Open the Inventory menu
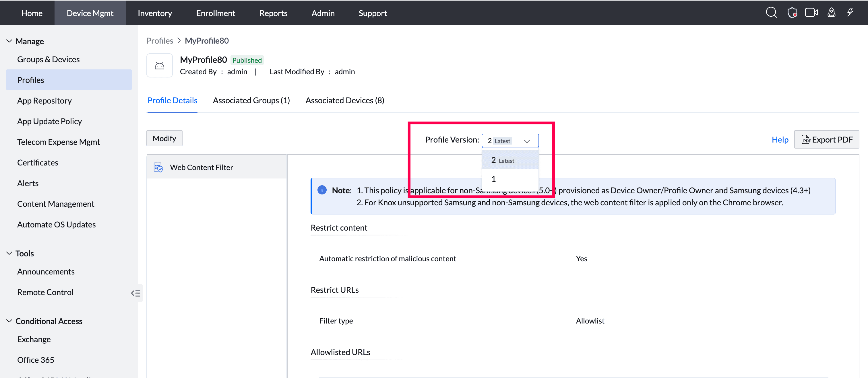 155,13
